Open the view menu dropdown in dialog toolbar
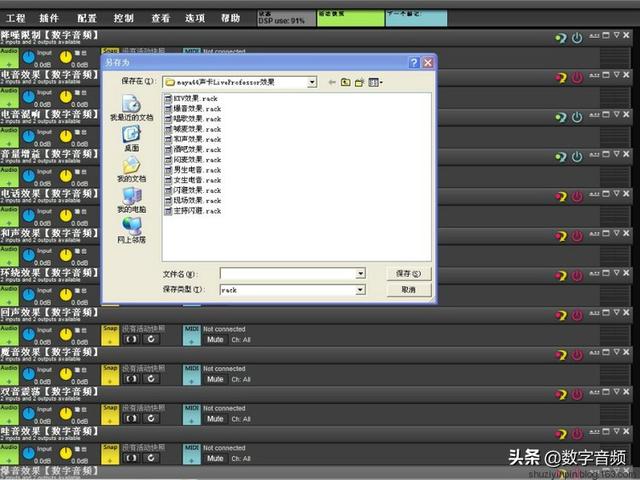 [x=376, y=82]
